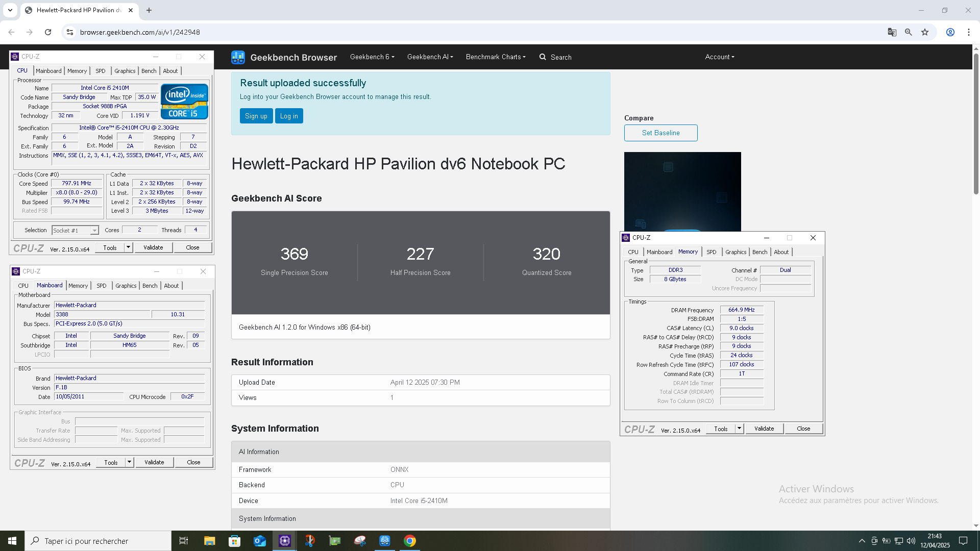980x551 pixels.
Task: Click the taskbar search box
Action: (x=98, y=541)
